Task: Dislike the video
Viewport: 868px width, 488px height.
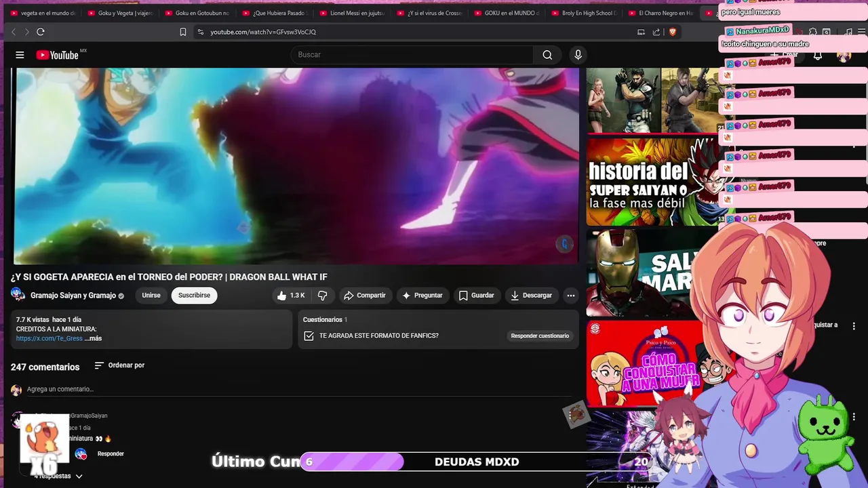Action: tap(323, 296)
